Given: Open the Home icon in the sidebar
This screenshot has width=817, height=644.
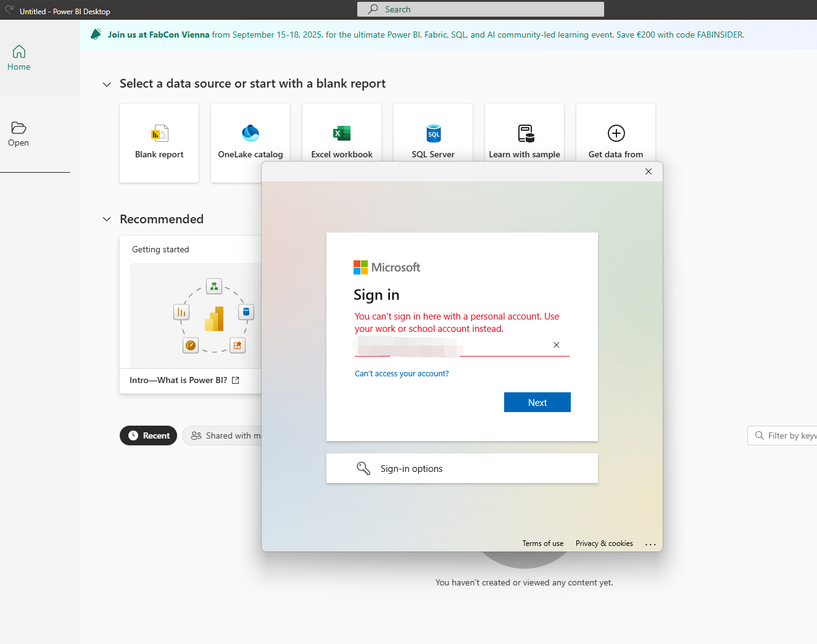Looking at the screenshot, I should point(19,51).
